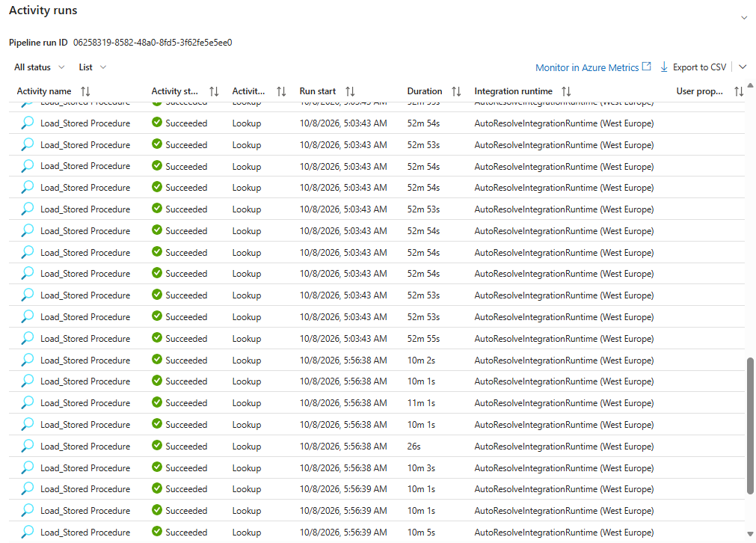756x543 pixels.
Task: Click the run start time in the 10m 5s row
Action: (343, 533)
